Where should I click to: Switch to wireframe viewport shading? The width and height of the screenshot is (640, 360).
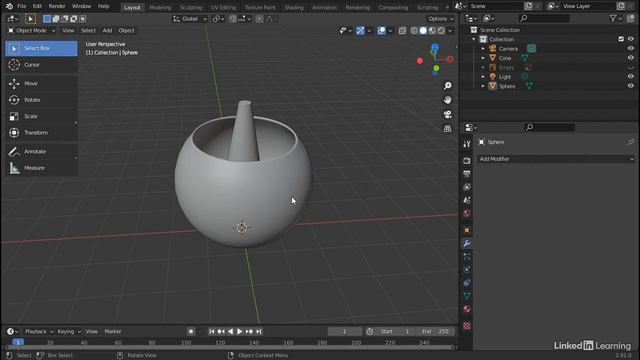coord(414,31)
